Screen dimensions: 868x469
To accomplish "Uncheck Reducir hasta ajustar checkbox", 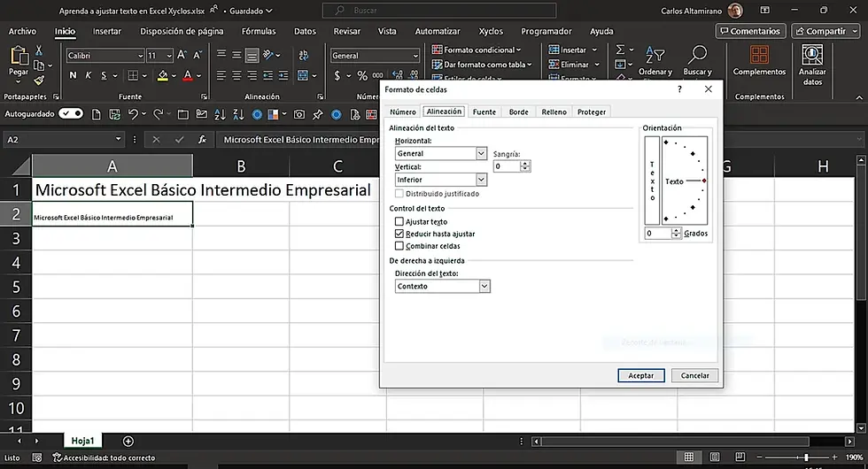I will click(399, 234).
